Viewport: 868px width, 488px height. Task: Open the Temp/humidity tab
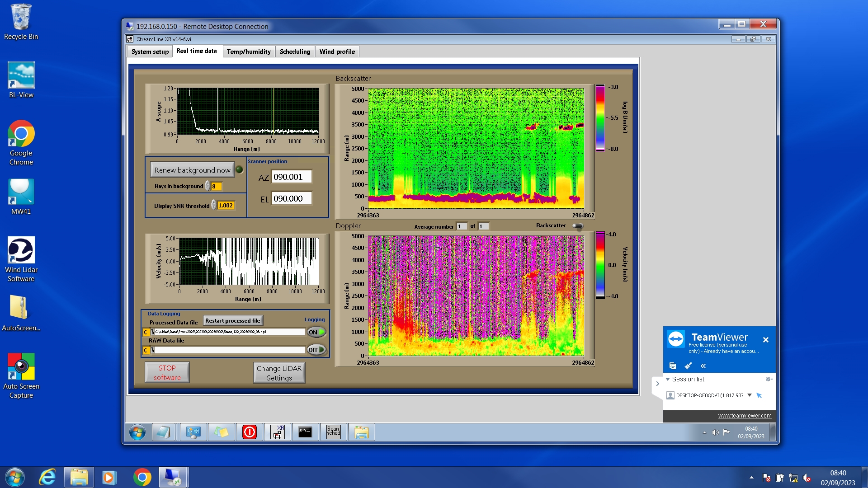click(x=249, y=52)
